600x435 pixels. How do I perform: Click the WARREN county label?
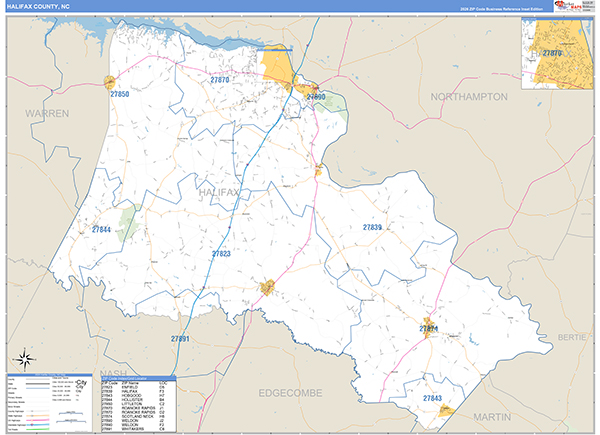[x=48, y=114]
